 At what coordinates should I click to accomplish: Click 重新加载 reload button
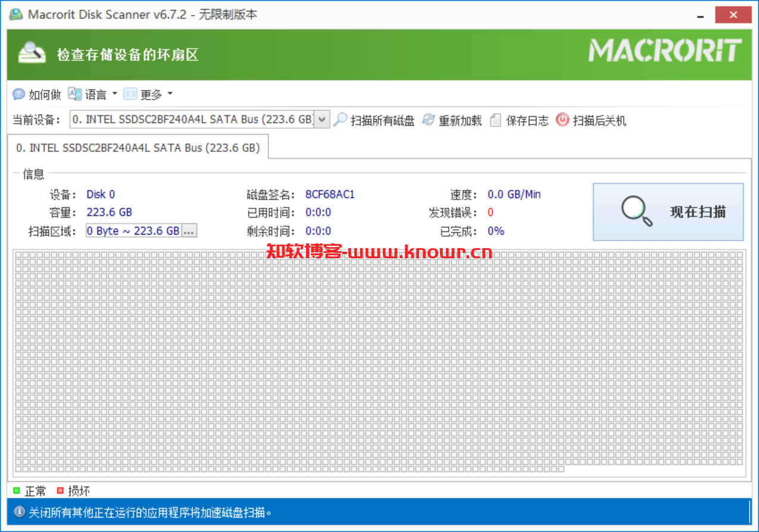point(452,120)
